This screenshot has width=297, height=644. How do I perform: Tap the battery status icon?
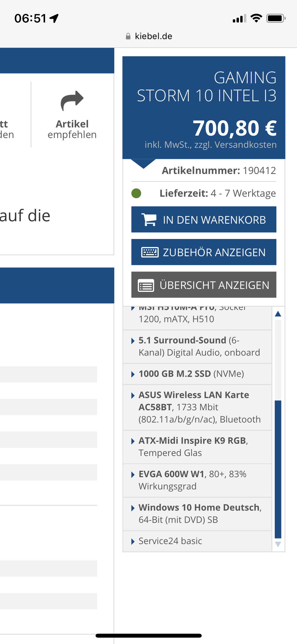276,18
